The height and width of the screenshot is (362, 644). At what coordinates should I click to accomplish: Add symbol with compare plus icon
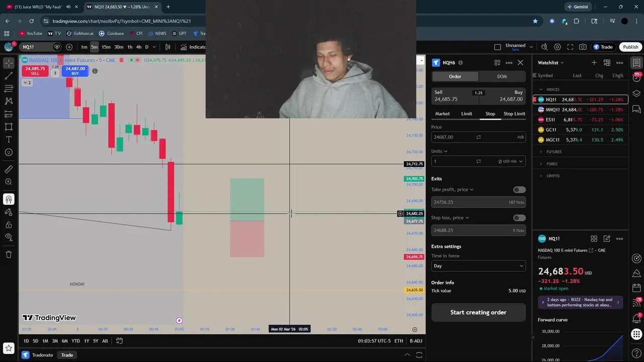(x=69, y=47)
